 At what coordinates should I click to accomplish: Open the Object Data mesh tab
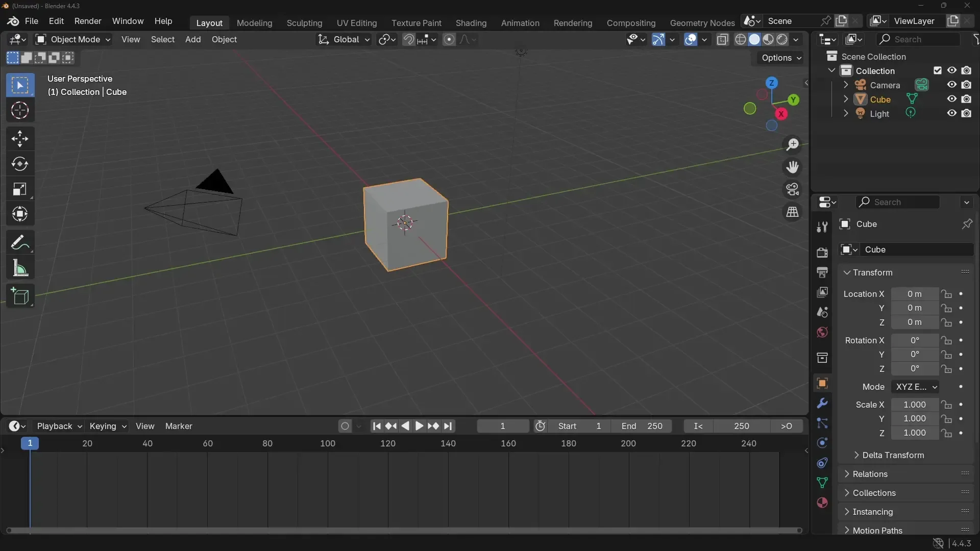(822, 483)
